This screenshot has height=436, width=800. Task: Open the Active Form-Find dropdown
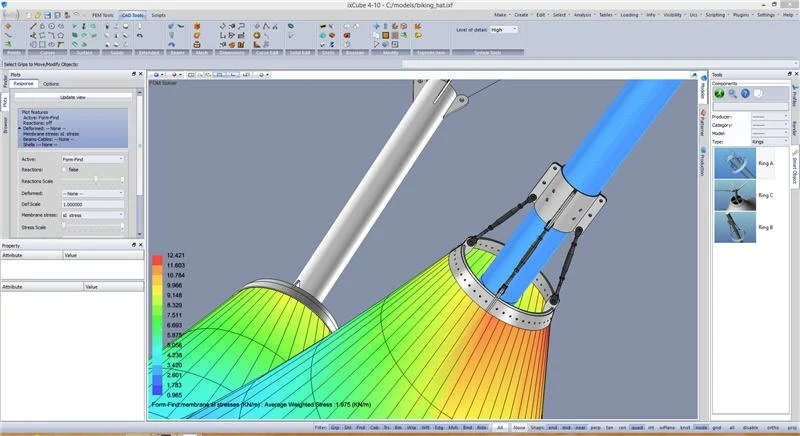tap(93, 159)
